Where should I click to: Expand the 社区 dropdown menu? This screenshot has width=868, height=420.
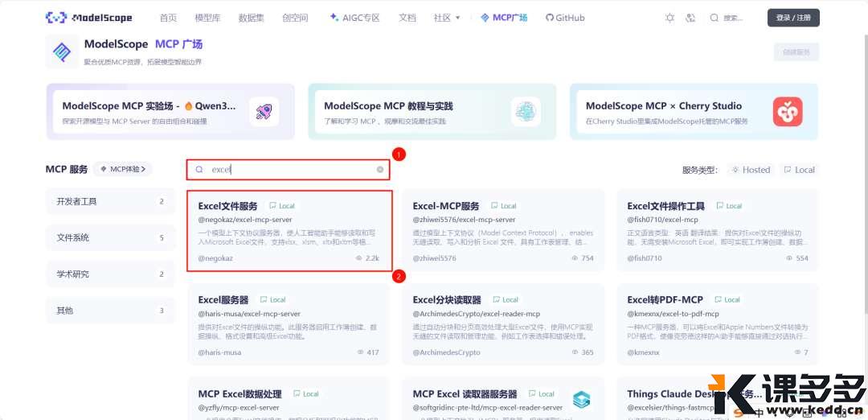[x=447, y=18]
